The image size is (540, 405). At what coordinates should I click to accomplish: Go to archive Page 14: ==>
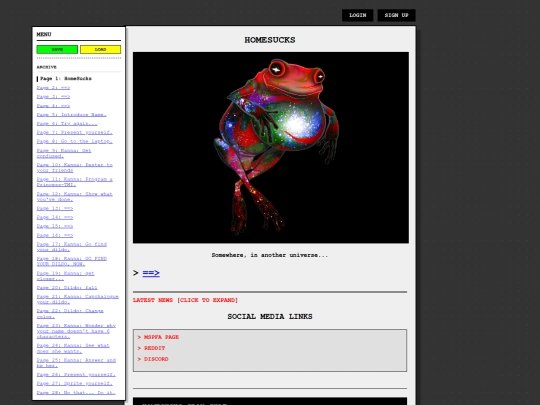pyautogui.click(x=55, y=217)
